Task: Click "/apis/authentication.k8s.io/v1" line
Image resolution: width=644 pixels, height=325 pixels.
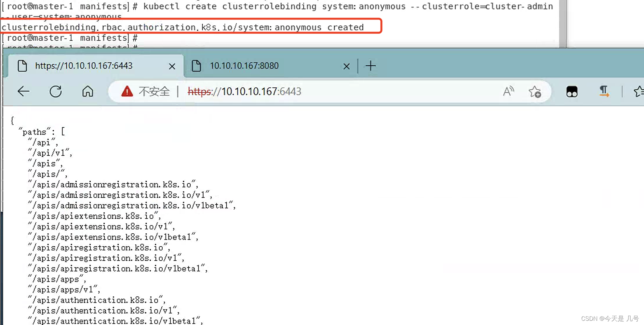Action: pos(104,310)
